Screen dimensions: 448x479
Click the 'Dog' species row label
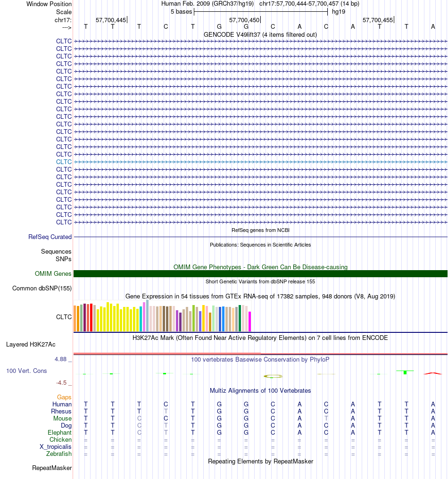pos(66,425)
